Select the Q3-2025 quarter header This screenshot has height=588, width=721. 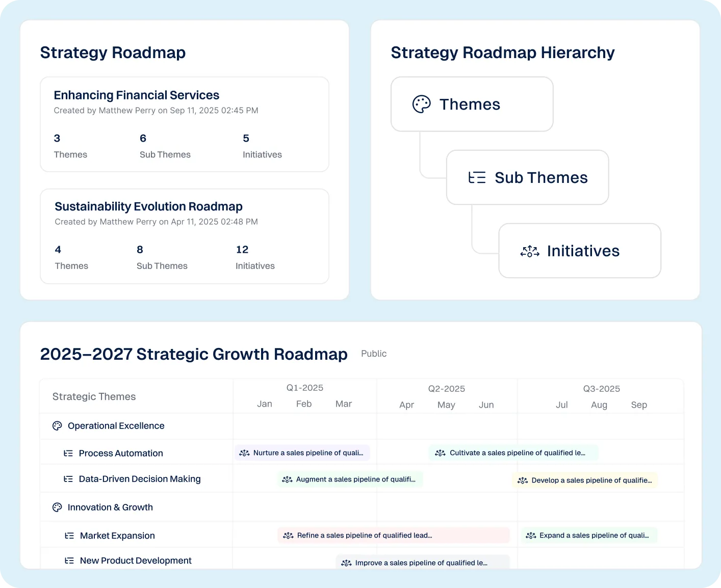tap(601, 388)
